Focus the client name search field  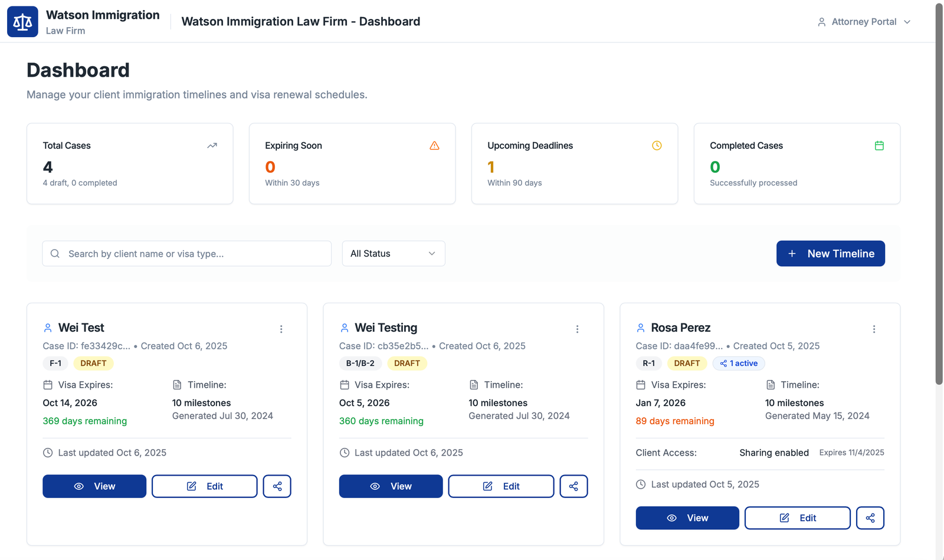[187, 254]
